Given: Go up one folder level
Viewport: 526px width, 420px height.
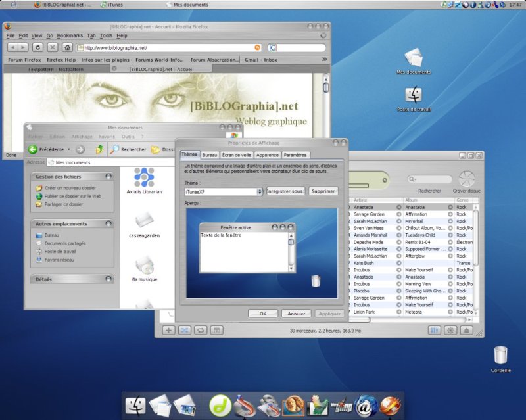Looking at the screenshot, I should click(x=100, y=149).
